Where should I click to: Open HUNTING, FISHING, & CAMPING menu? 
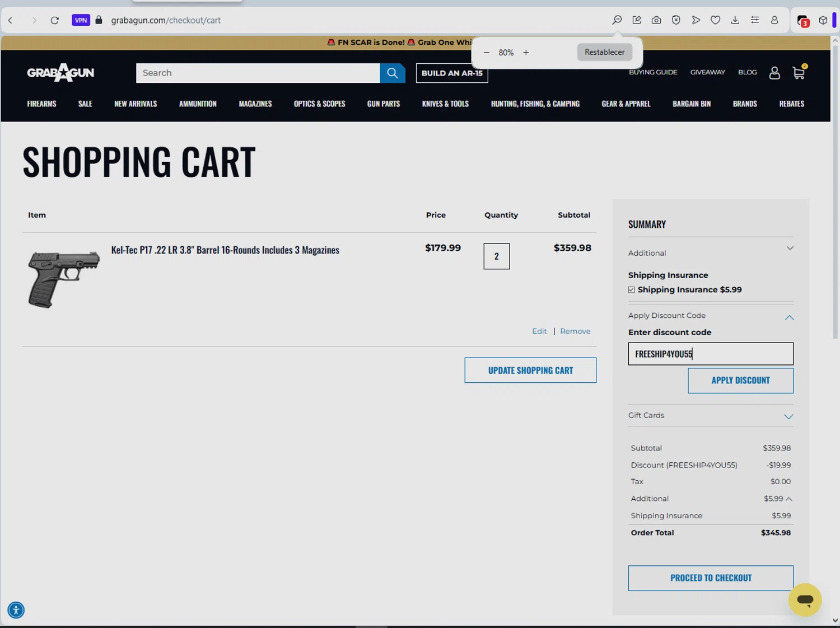535,104
